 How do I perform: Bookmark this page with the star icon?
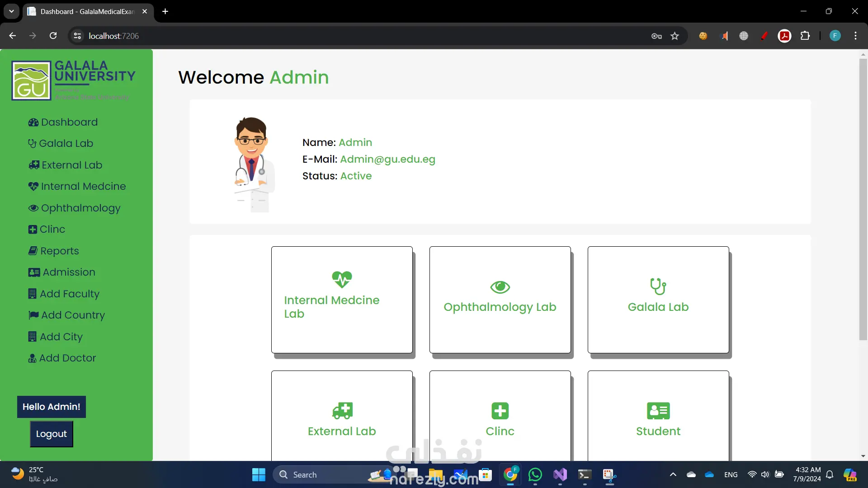tap(675, 36)
